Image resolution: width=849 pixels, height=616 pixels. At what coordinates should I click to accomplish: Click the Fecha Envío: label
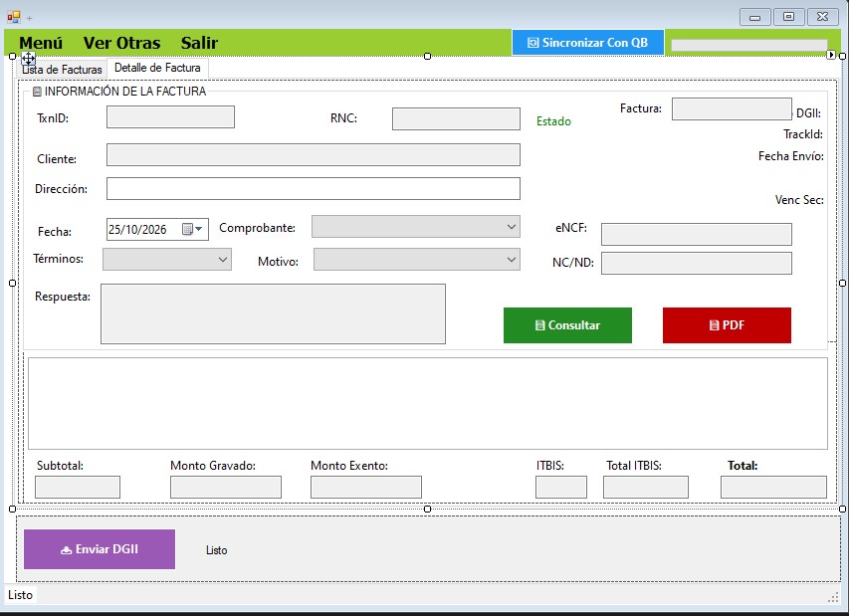pyautogui.click(x=791, y=156)
